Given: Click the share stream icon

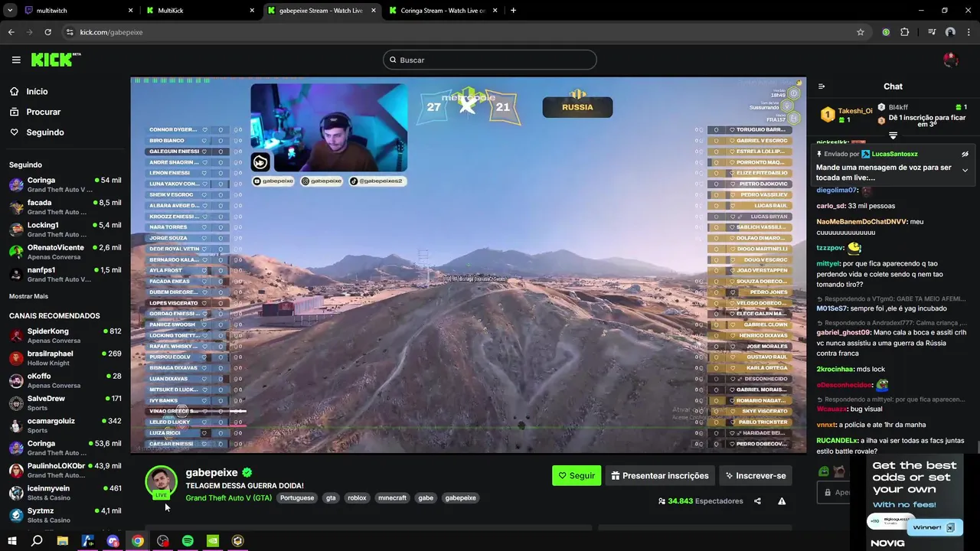Looking at the screenshot, I should (757, 501).
